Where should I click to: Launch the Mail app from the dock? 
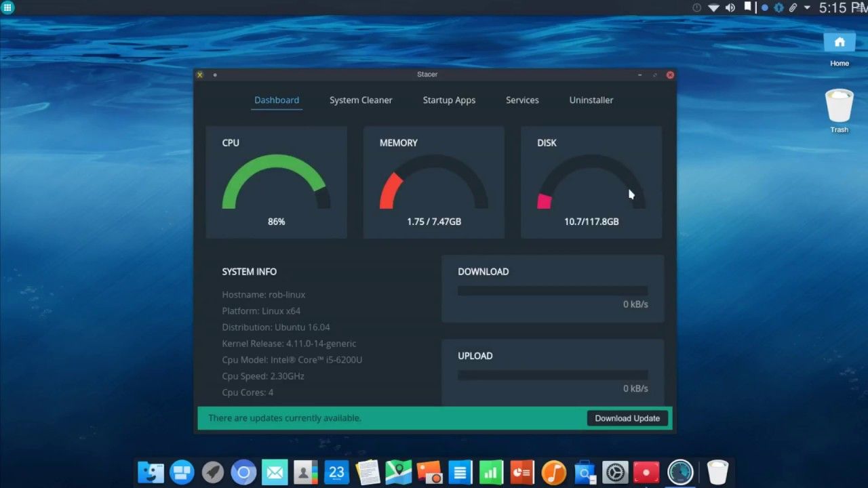pyautogui.click(x=274, y=472)
